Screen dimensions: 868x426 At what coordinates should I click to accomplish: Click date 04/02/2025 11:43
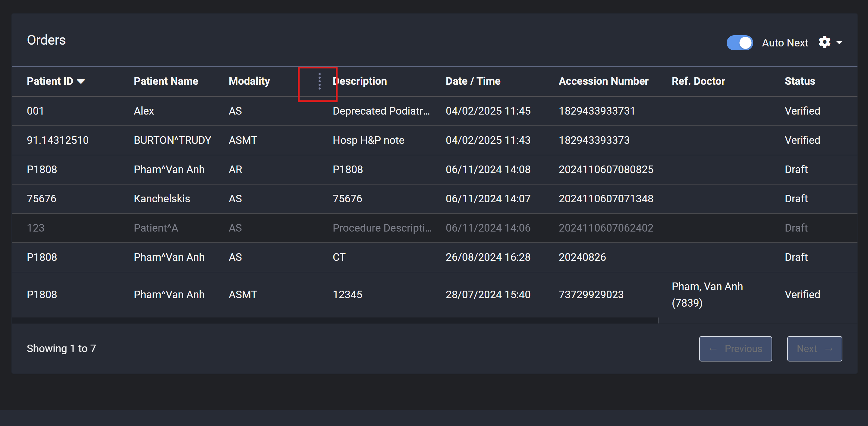(x=488, y=140)
